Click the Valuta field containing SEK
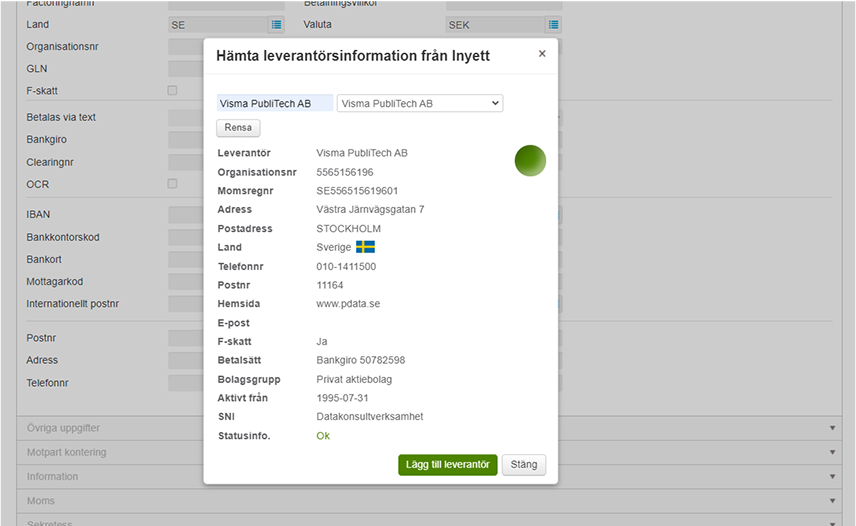856x526 pixels. pyautogui.click(x=495, y=25)
